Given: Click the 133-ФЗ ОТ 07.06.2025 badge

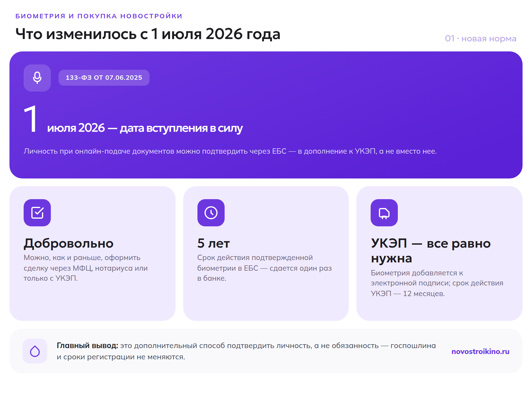Looking at the screenshot, I should pyautogui.click(x=104, y=78).
